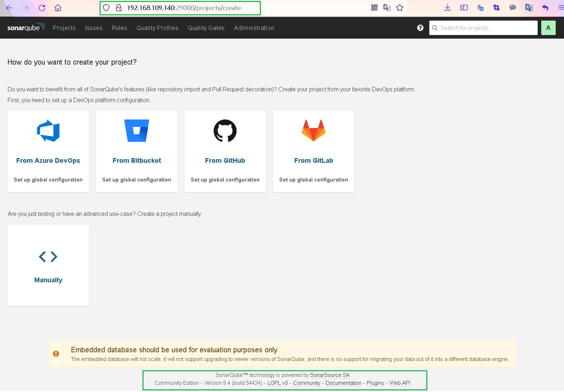Click the browser address bar URL
Image resolution: width=564 pixels, height=392 pixels.
pyautogui.click(x=184, y=8)
